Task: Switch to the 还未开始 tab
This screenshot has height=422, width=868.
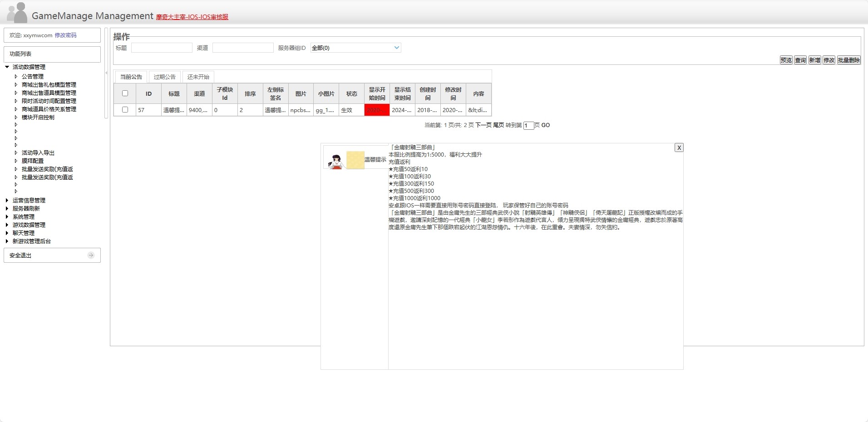Action: tap(197, 76)
